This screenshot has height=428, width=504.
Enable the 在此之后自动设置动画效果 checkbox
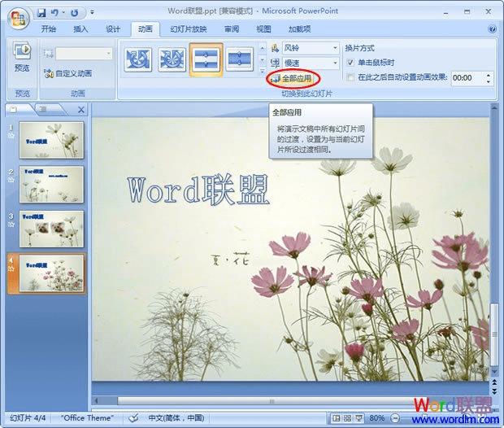350,77
